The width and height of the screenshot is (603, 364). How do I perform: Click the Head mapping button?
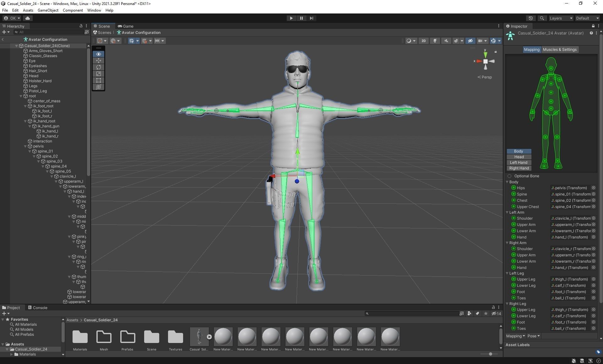[519, 157]
